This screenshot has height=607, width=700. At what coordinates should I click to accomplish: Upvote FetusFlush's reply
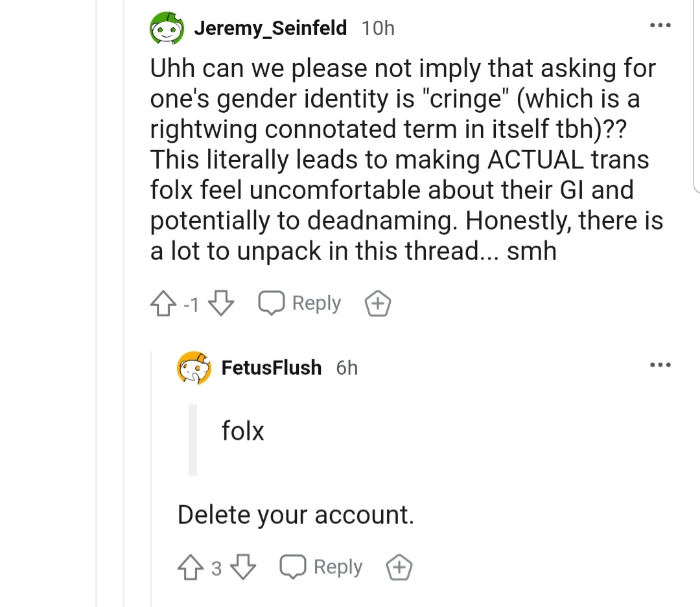click(x=191, y=567)
